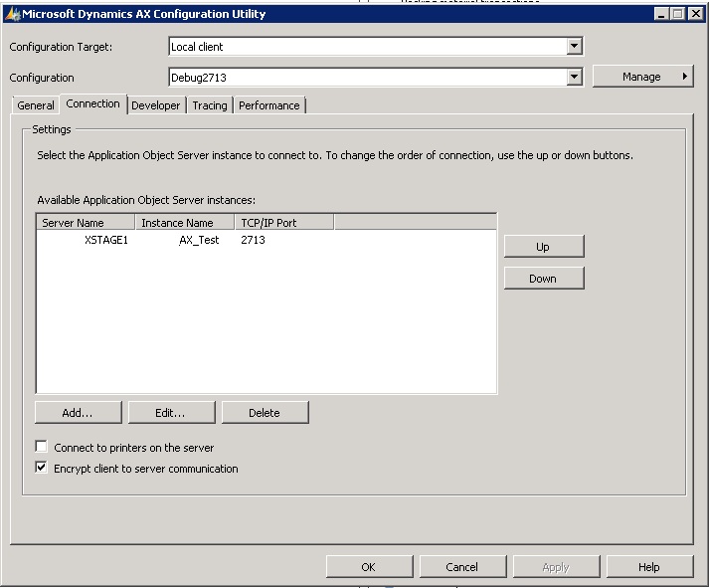This screenshot has height=588, width=709.
Task: Switch to the General tab
Action: (x=36, y=105)
